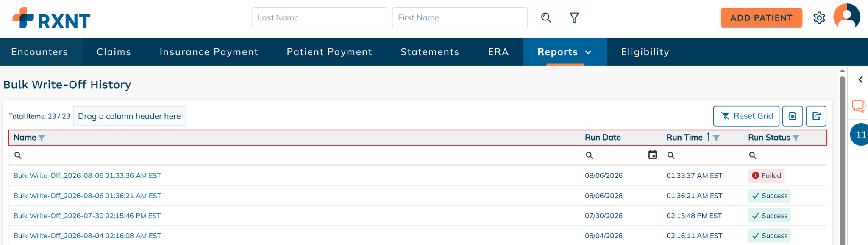Click the Last Name search field

[319, 18]
